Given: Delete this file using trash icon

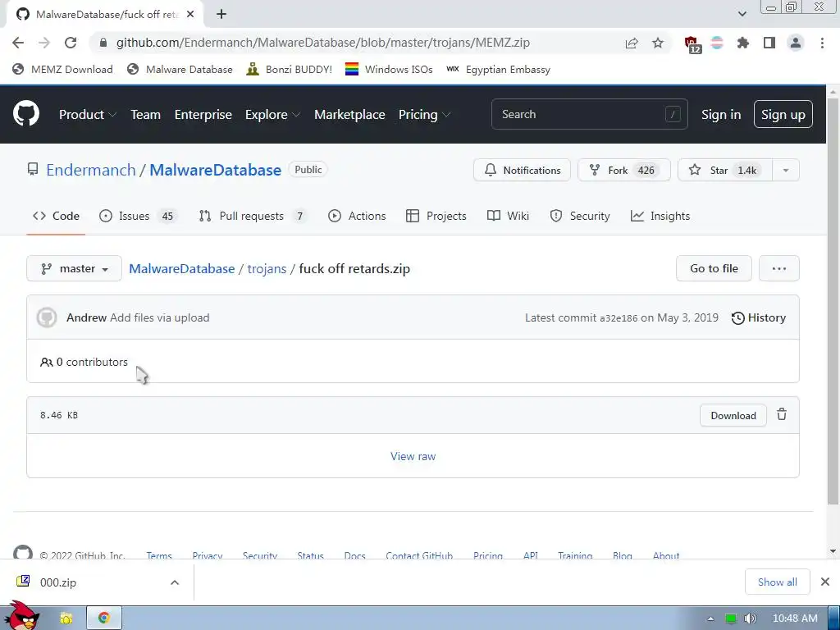Looking at the screenshot, I should coord(782,414).
